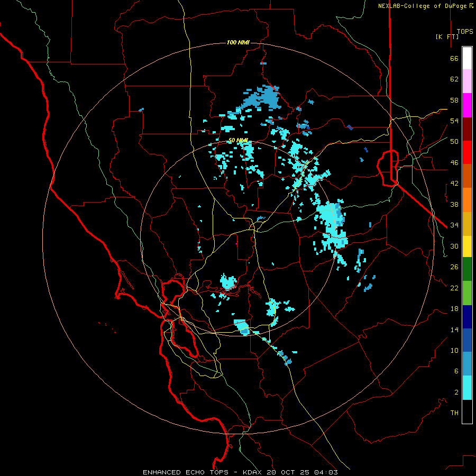
Task: Click the legend value '50'
Action: coord(454,141)
